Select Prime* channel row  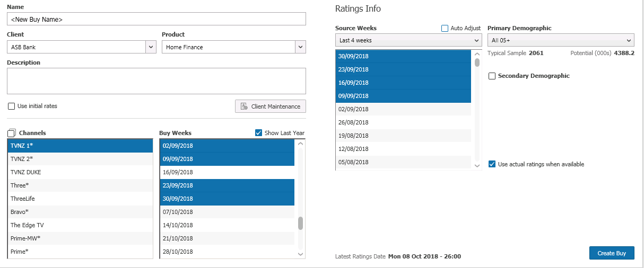coord(80,252)
